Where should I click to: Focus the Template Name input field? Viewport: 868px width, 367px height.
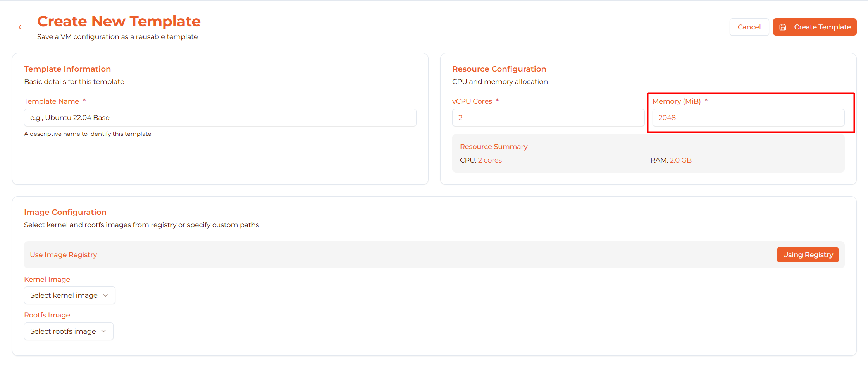(220, 118)
